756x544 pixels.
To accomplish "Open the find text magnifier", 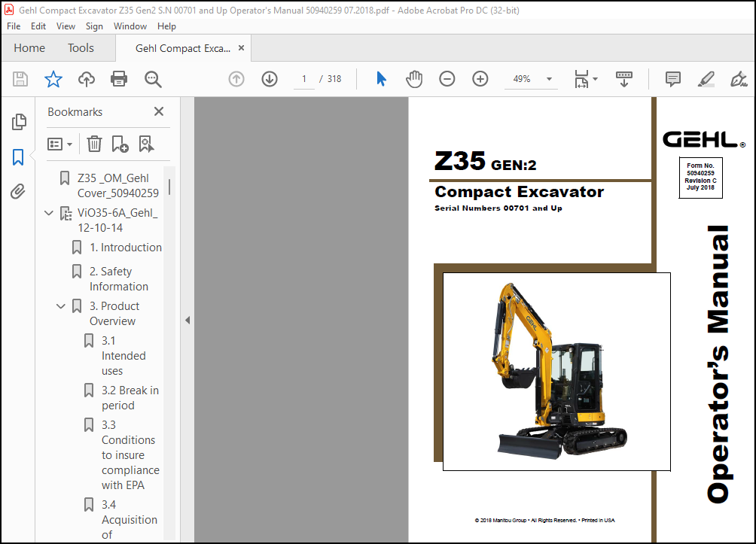I will point(153,79).
